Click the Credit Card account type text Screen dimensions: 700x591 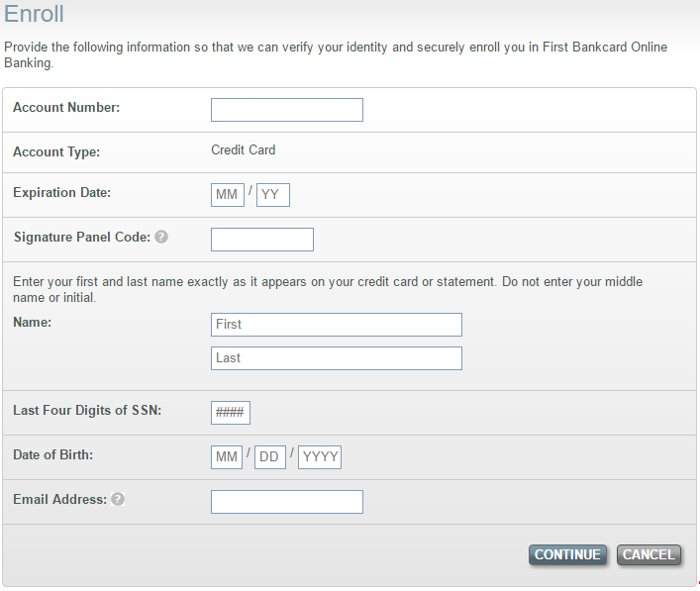tap(244, 150)
